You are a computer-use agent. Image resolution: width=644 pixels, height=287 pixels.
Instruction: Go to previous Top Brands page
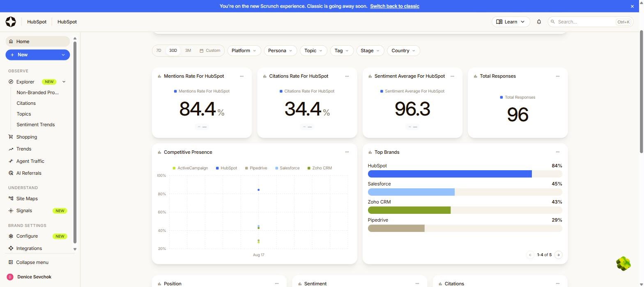[x=530, y=255]
